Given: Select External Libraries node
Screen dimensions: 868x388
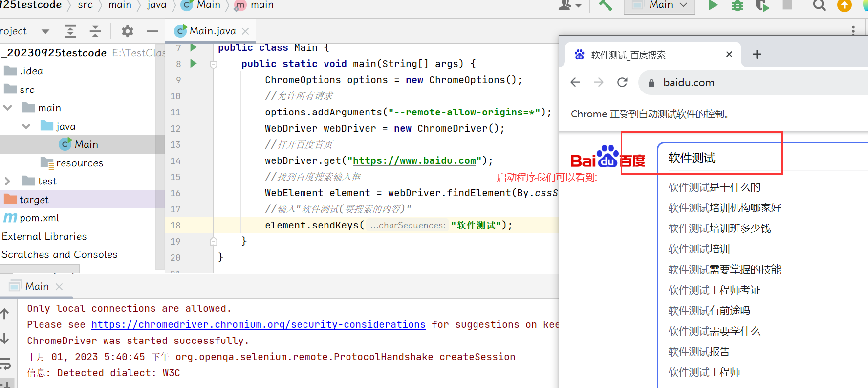Looking at the screenshot, I should [44, 236].
